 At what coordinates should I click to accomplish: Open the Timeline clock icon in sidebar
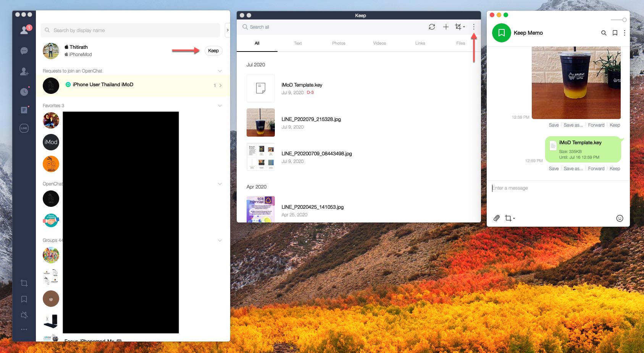(24, 92)
